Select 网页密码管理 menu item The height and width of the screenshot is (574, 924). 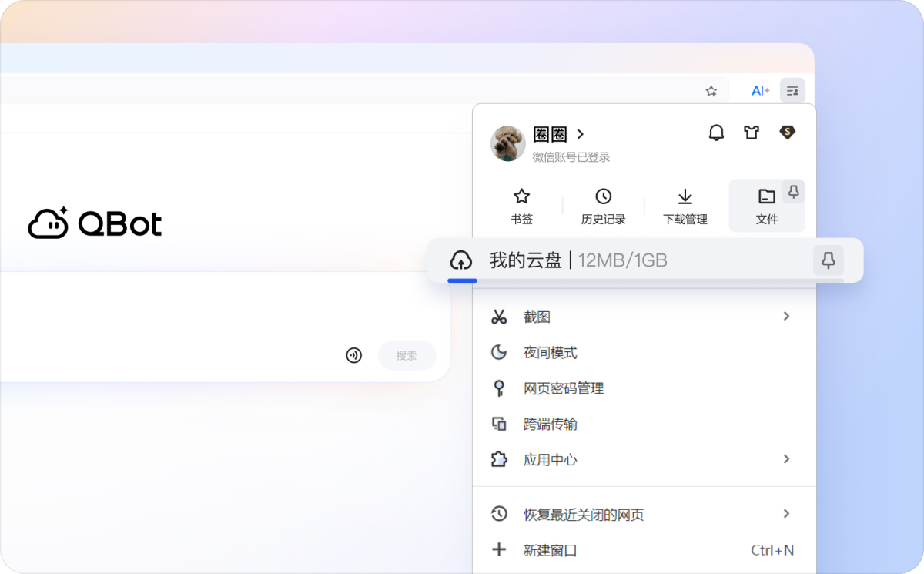[x=563, y=388]
